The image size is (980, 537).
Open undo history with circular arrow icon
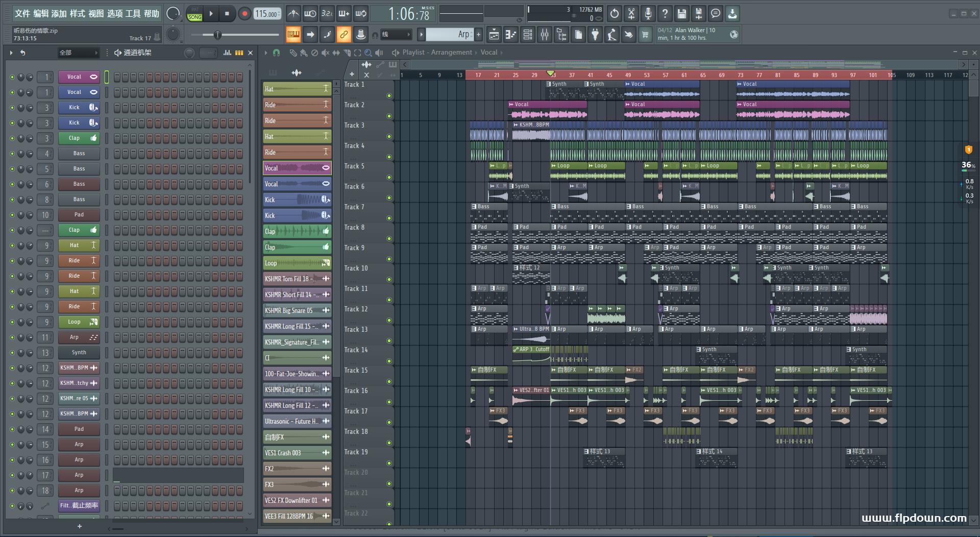(x=615, y=14)
